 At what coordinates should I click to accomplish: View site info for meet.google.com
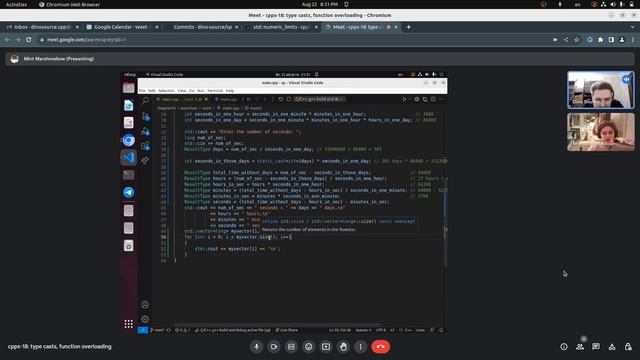pos(42,40)
